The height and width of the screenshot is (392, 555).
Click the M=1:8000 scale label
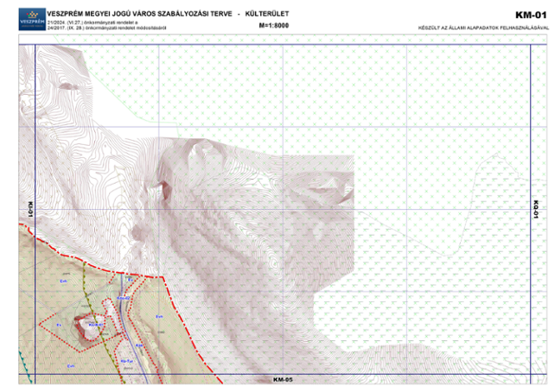(273, 27)
